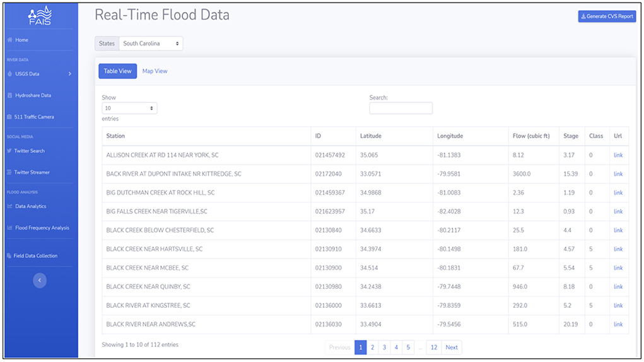Sort table by Latitude column header
The height and width of the screenshot is (362, 644).
pyautogui.click(x=394, y=136)
